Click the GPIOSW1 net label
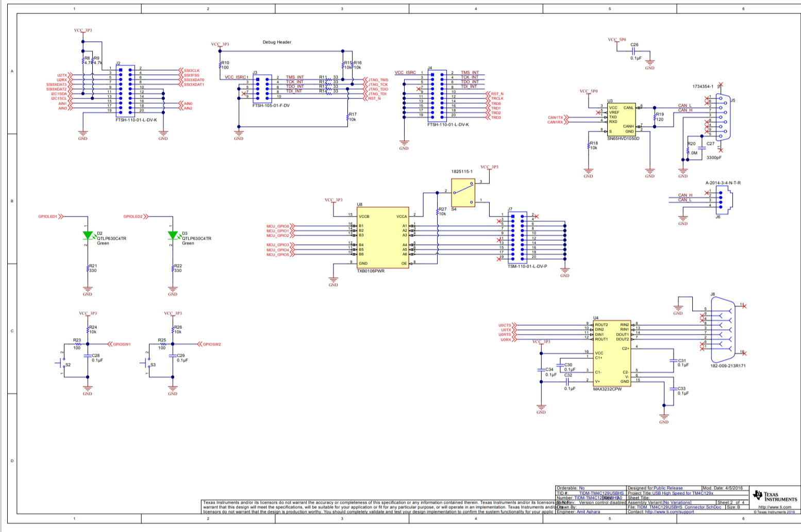801x532 pixels. coord(122,344)
